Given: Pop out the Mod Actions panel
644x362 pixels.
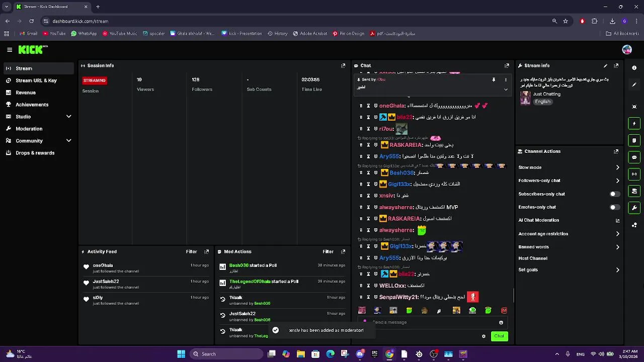Looking at the screenshot, I should pyautogui.click(x=343, y=252).
